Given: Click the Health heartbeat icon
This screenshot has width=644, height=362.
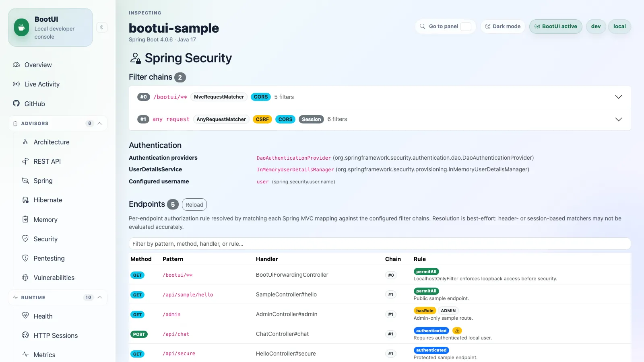Looking at the screenshot, I should [x=25, y=316].
